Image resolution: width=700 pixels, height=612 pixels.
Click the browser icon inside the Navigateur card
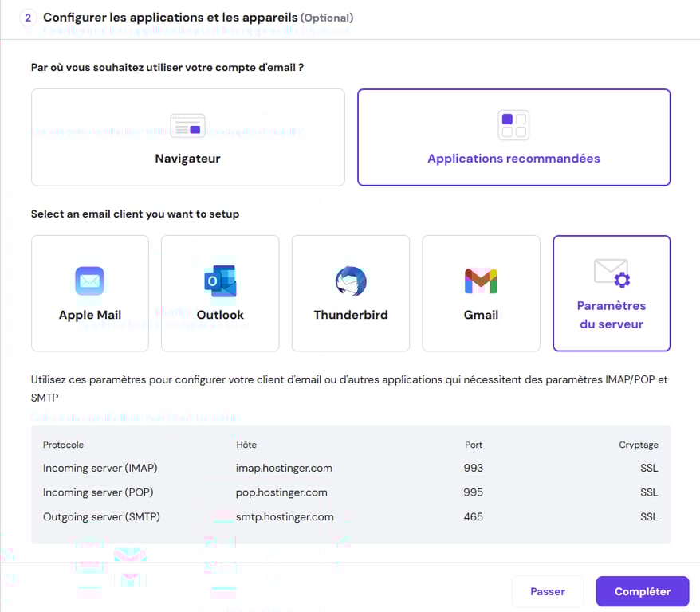(187, 125)
